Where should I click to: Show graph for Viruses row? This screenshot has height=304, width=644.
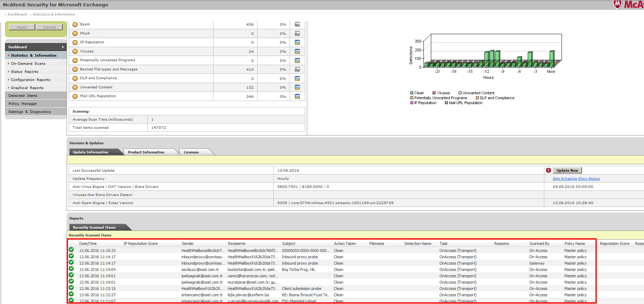click(297, 51)
